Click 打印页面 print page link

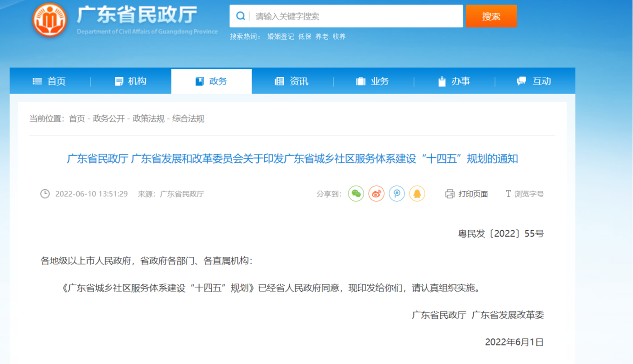pyautogui.click(x=473, y=194)
